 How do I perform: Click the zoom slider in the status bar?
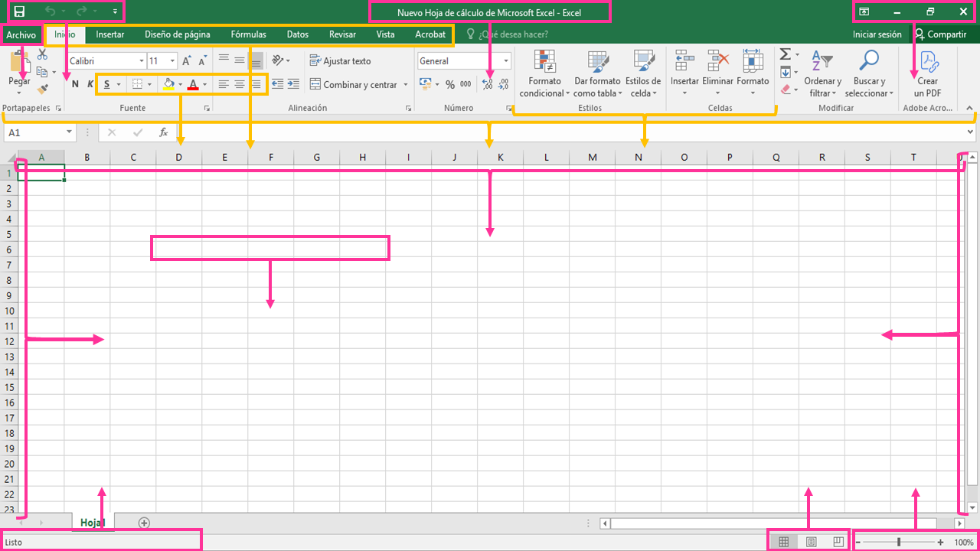point(898,543)
